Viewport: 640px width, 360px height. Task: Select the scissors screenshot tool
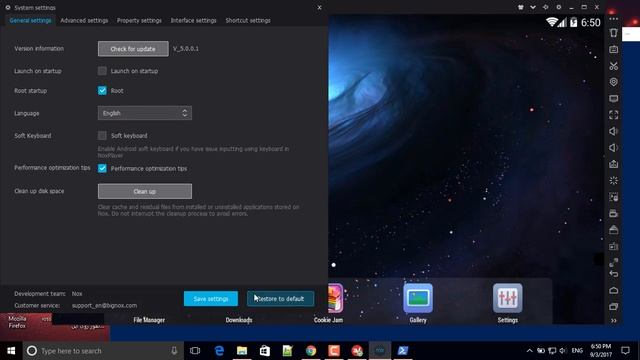point(613,66)
